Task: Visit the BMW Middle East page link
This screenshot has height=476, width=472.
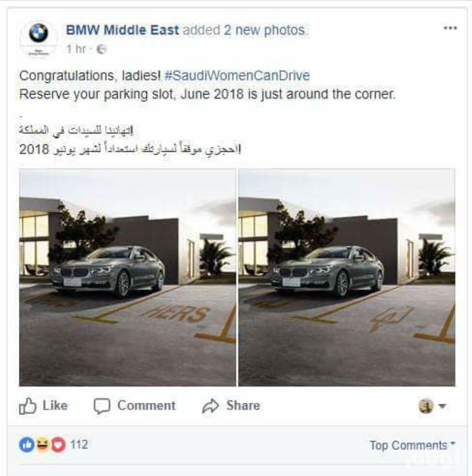Action: pos(122,30)
